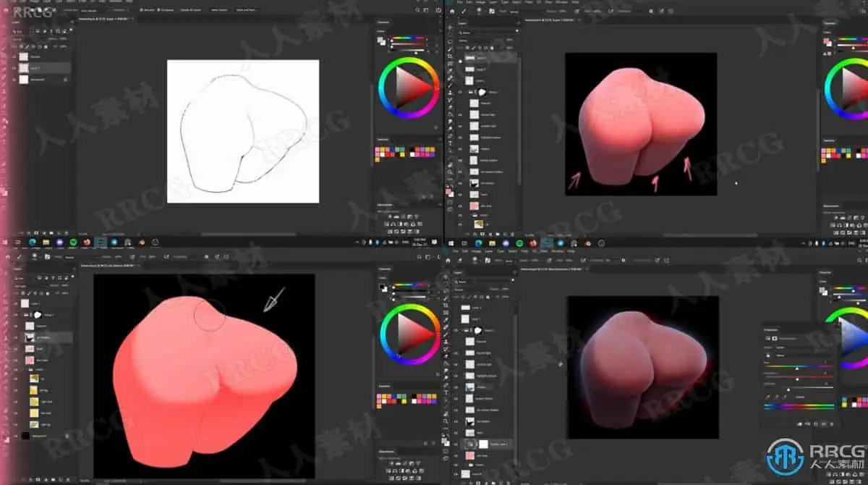The width and height of the screenshot is (868, 485).
Task: Click Background layer lock icon in line-sketch window
Action: point(65,79)
